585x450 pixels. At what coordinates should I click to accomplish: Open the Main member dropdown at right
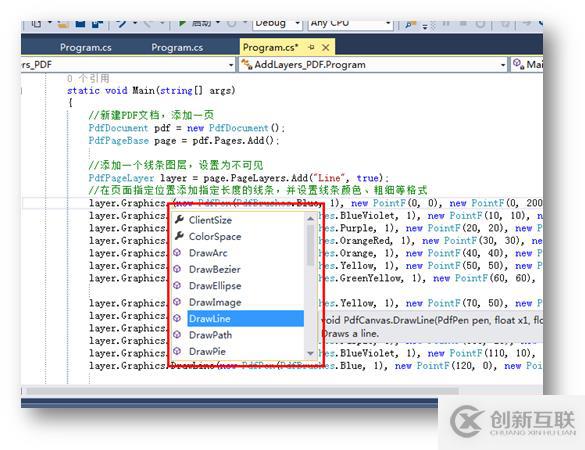[x=527, y=65]
